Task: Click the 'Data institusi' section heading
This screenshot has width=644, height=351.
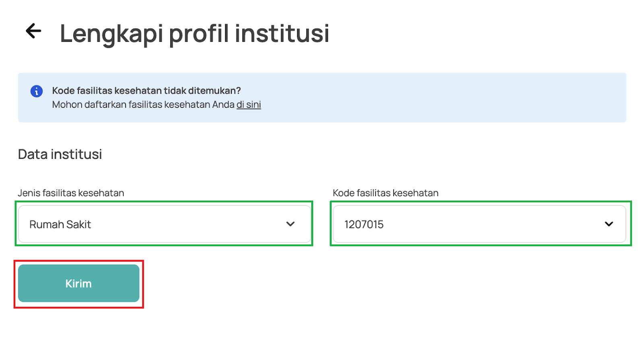Action: (x=60, y=154)
